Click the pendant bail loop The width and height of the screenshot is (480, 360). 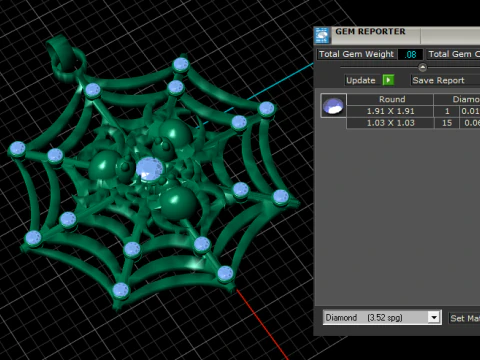pos(63,55)
